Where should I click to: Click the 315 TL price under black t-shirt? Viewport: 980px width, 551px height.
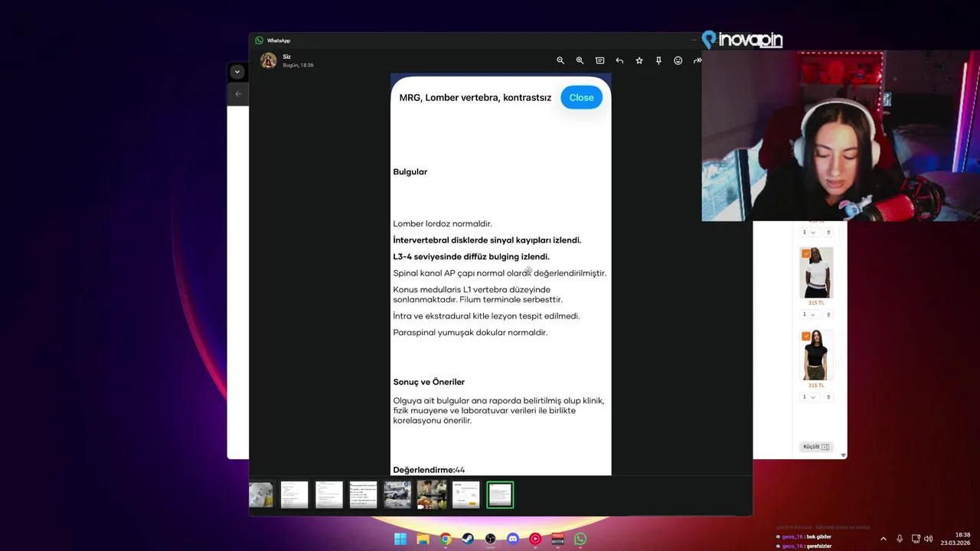[x=816, y=386]
